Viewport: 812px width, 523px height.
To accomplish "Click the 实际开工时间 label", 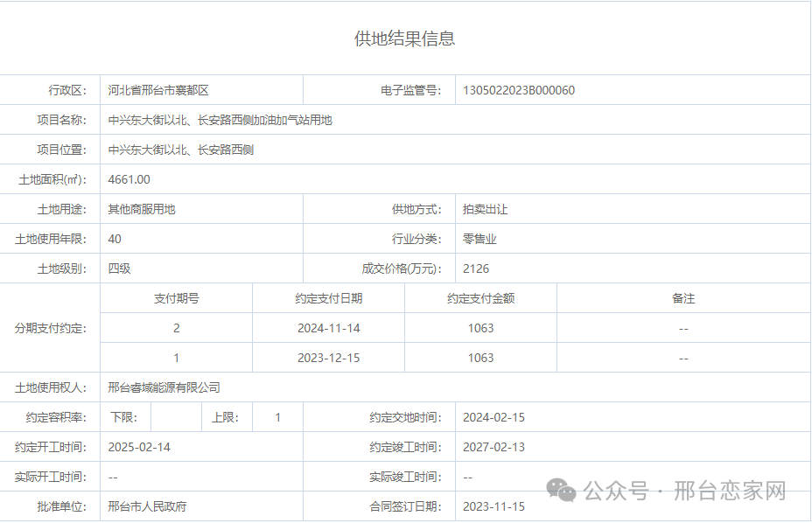I will pyautogui.click(x=51, y=477).
